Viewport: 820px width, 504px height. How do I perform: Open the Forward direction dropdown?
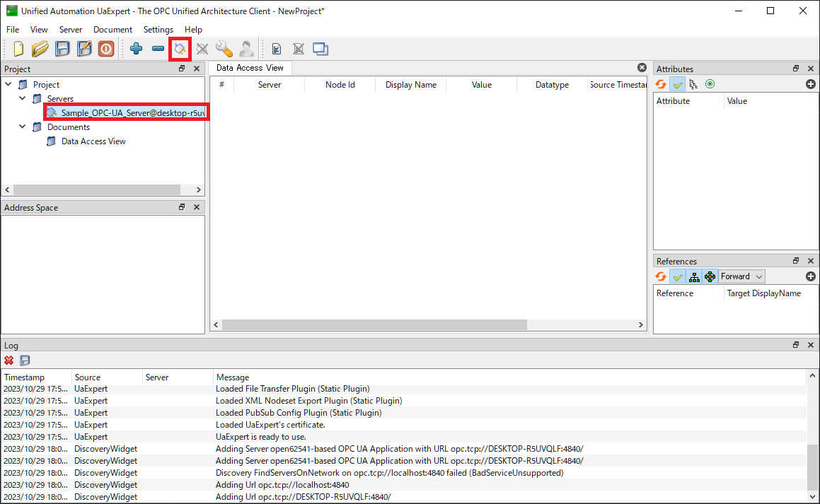742,276
